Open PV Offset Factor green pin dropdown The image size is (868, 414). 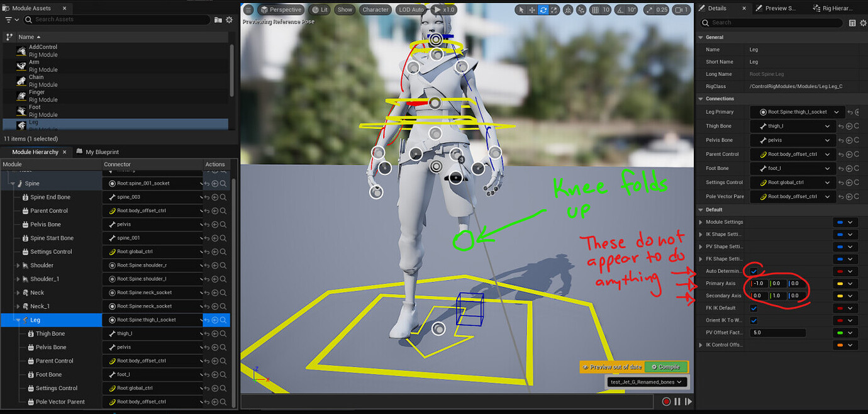pyautogui.click(x=845, y=332)
